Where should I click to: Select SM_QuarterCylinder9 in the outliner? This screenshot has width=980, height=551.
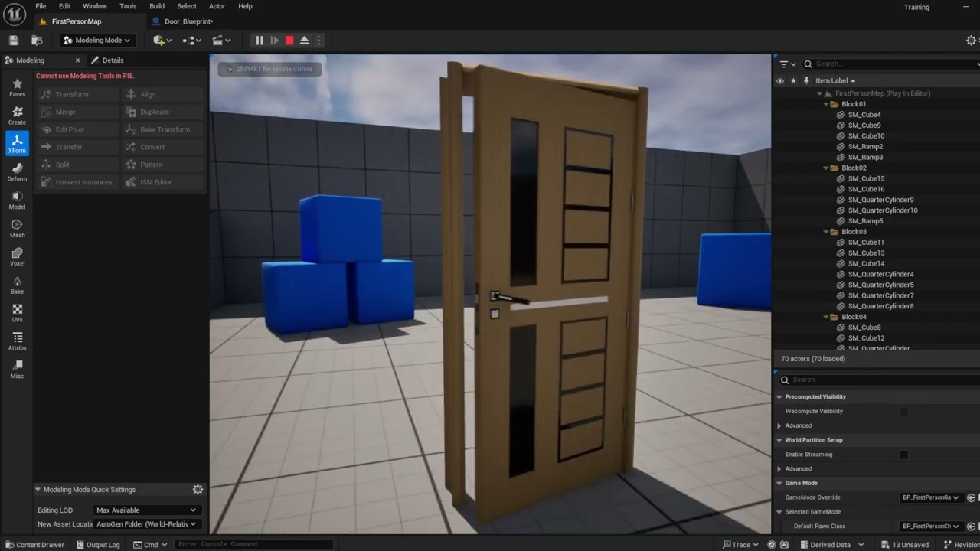click(x=880, y=200)
